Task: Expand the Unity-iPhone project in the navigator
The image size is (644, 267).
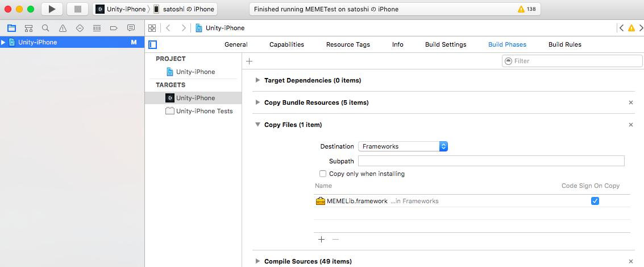Action: point(3,42)
